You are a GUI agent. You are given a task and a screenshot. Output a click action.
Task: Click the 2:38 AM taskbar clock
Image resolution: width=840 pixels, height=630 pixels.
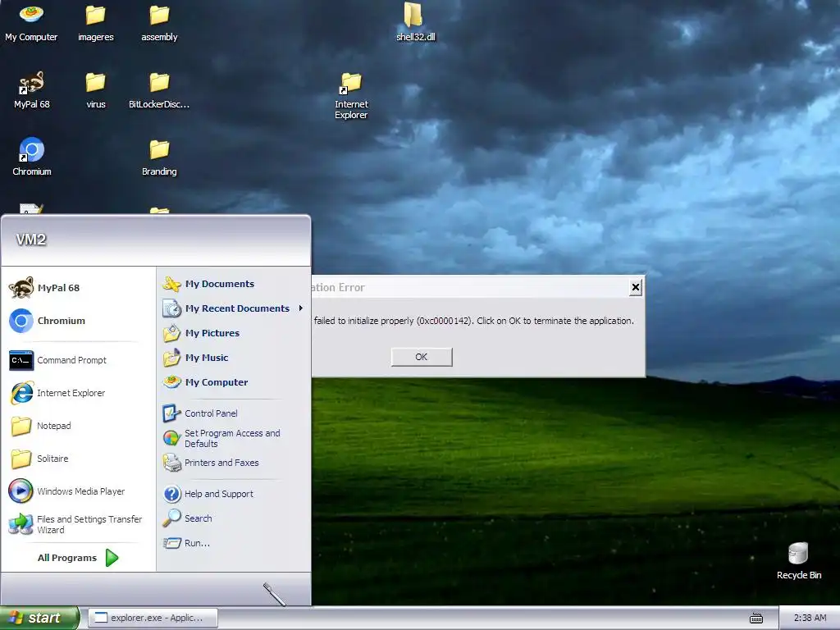coord(810,618)
